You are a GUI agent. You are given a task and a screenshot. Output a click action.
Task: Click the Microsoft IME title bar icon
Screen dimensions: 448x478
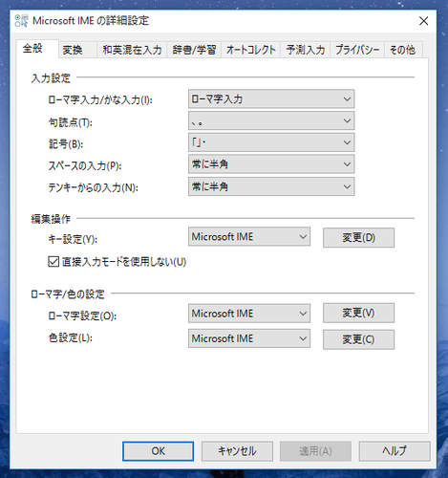tap(21, 21)
